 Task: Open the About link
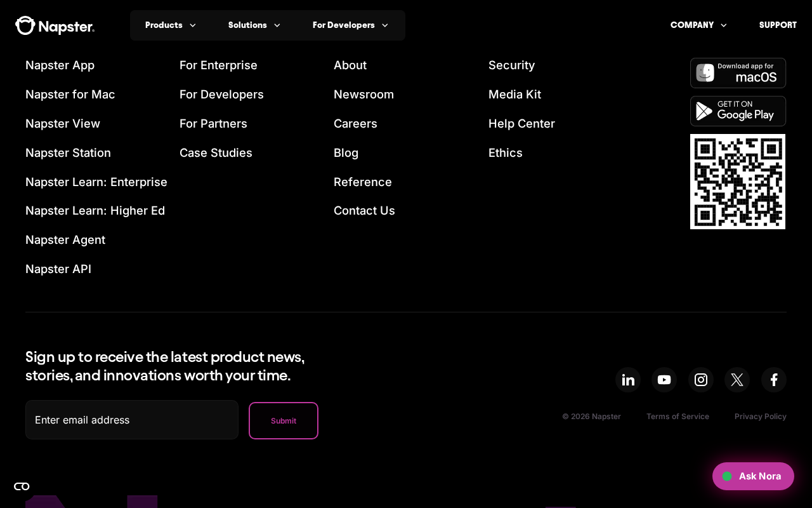tap(350, 65)
